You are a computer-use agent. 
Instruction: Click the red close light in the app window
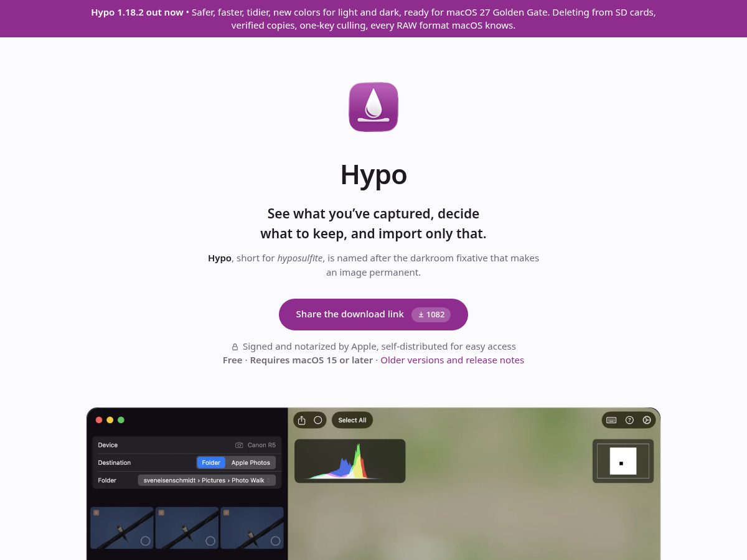tap(99, 420)
